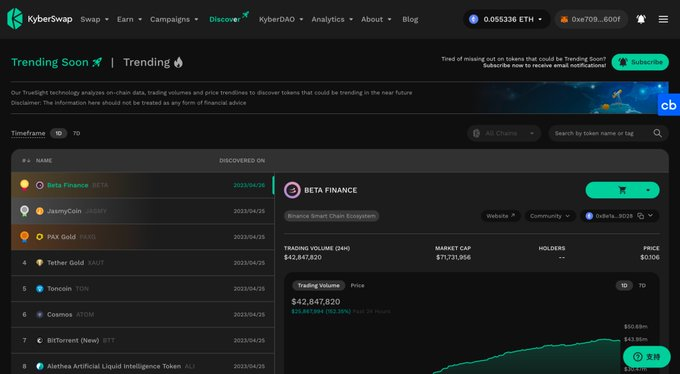This screenshot has height=374, width=680.
Task: Select the Cosmos row
Action: pos(143,315)
